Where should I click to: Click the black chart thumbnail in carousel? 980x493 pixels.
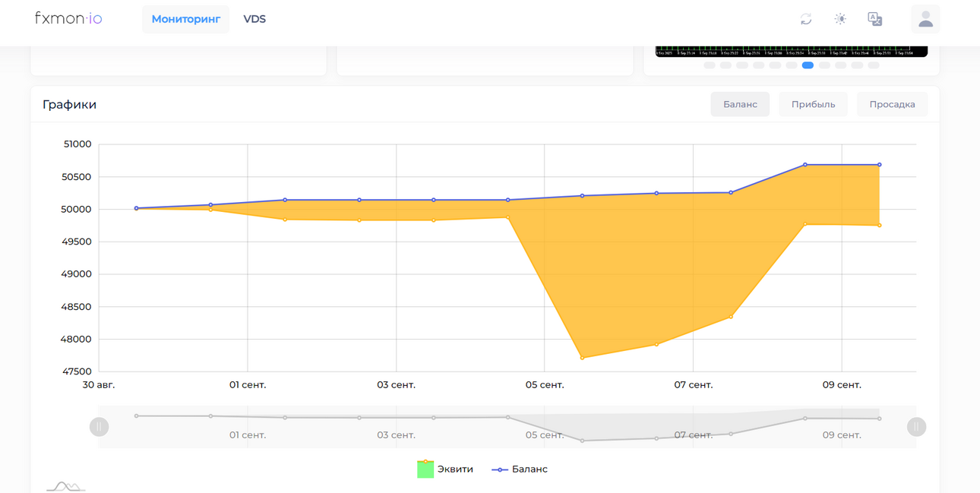click(792, 52)
